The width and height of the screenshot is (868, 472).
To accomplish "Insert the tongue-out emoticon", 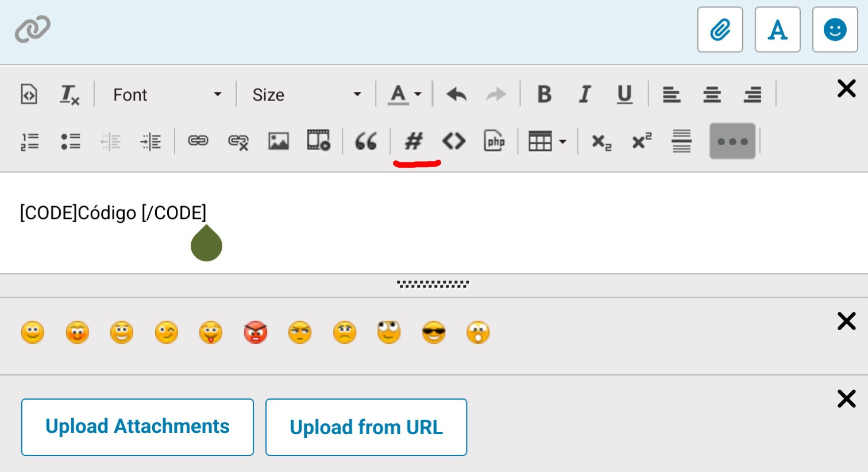I will click(x=211, y=332).
